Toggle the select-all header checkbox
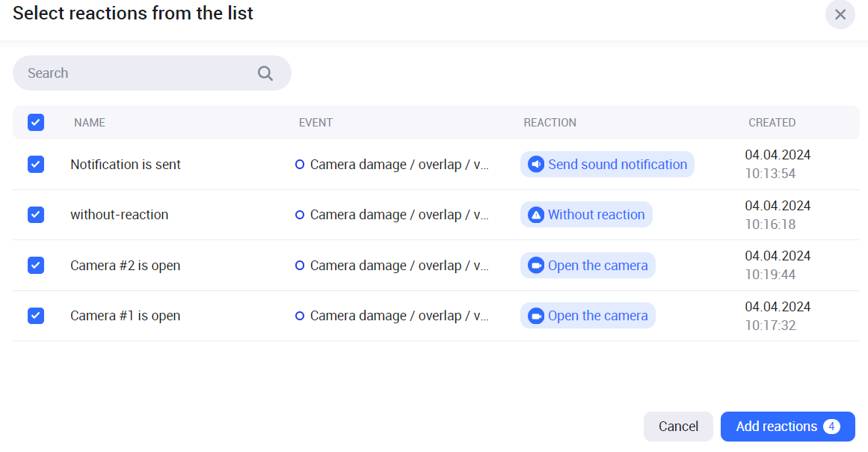Viewport: 868px width, 452px height. (36, 123)
